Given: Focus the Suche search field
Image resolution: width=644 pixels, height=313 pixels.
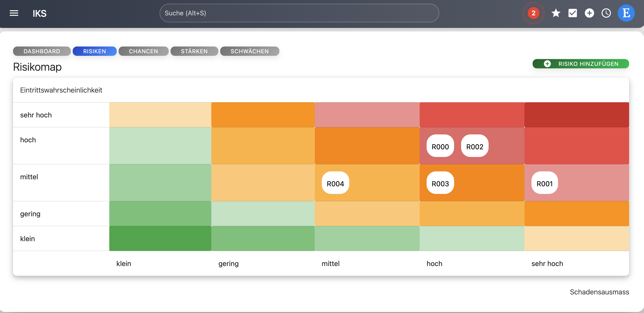Looking at the screenshot, I should click(x=299, y=13).
